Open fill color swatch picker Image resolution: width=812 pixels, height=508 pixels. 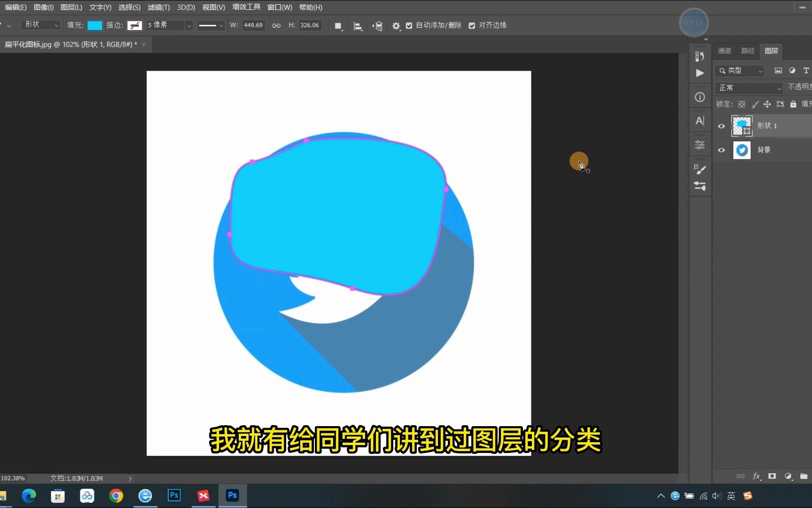pyautogui.click(x=94, y=26)
